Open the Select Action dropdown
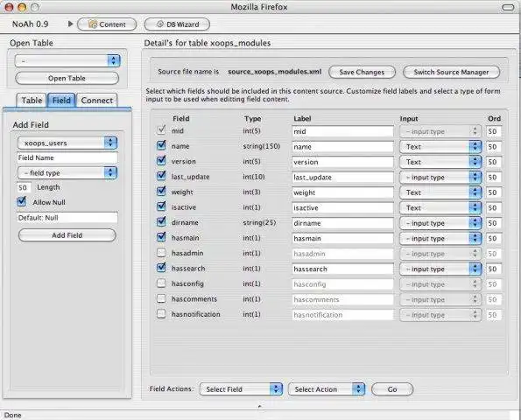521x420 pixels. click(327, 389)
